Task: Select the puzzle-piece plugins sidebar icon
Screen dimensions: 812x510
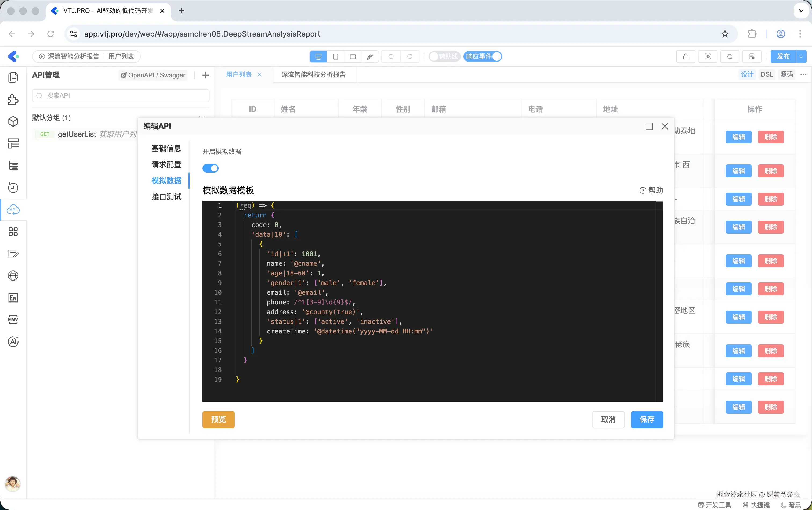Action: pos(13,99)
